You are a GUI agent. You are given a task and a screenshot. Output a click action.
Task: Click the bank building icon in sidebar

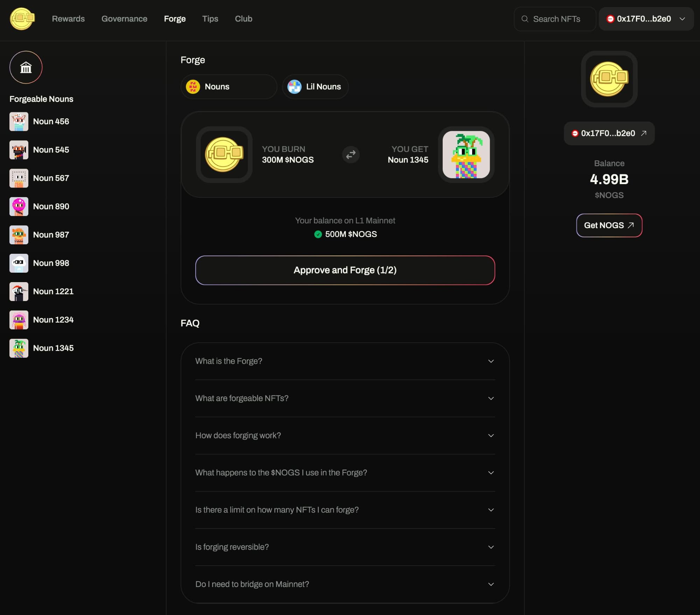click(26, 67)
